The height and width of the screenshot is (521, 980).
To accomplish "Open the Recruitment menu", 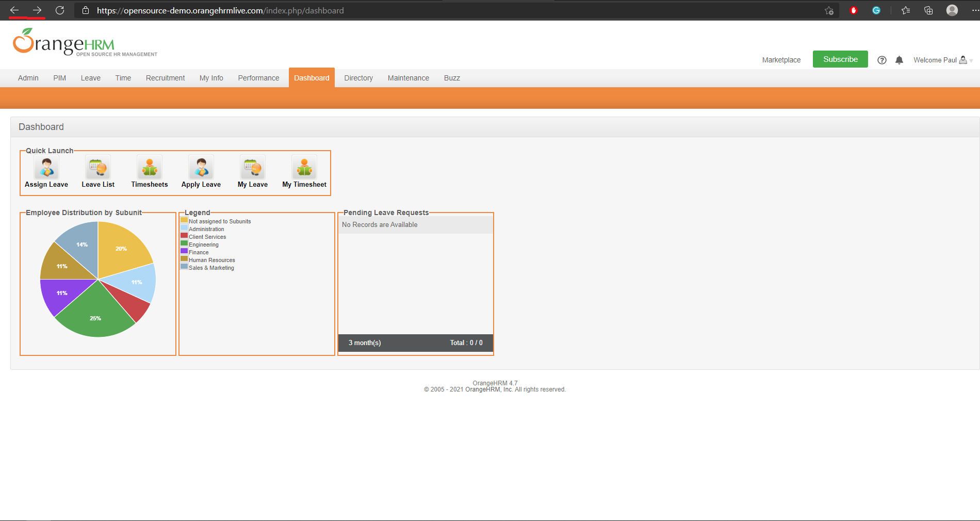I will click(165, 78).
